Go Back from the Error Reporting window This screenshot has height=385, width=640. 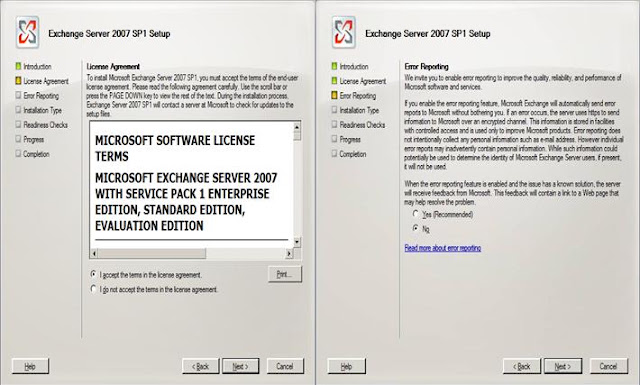coord(522,366)
